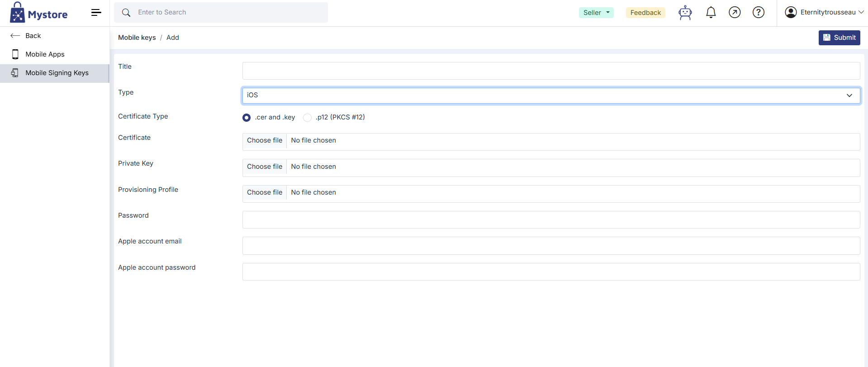Open the Seller role dropdown

(596, 13)
